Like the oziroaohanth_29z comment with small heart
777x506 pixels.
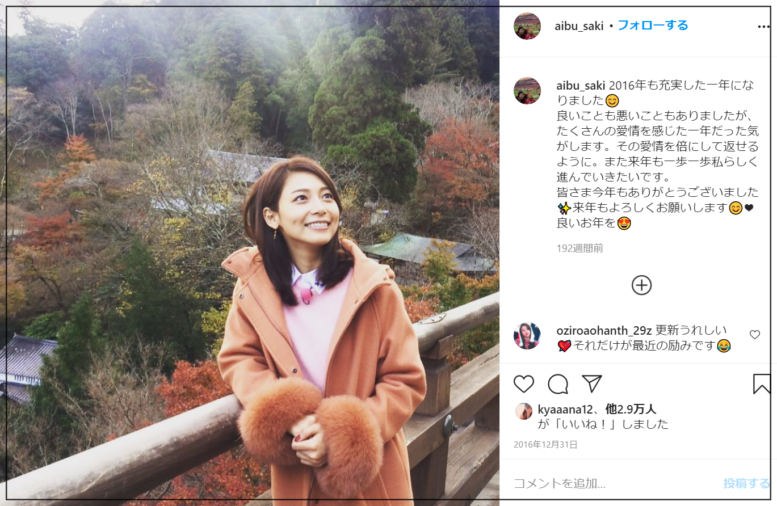755,335
